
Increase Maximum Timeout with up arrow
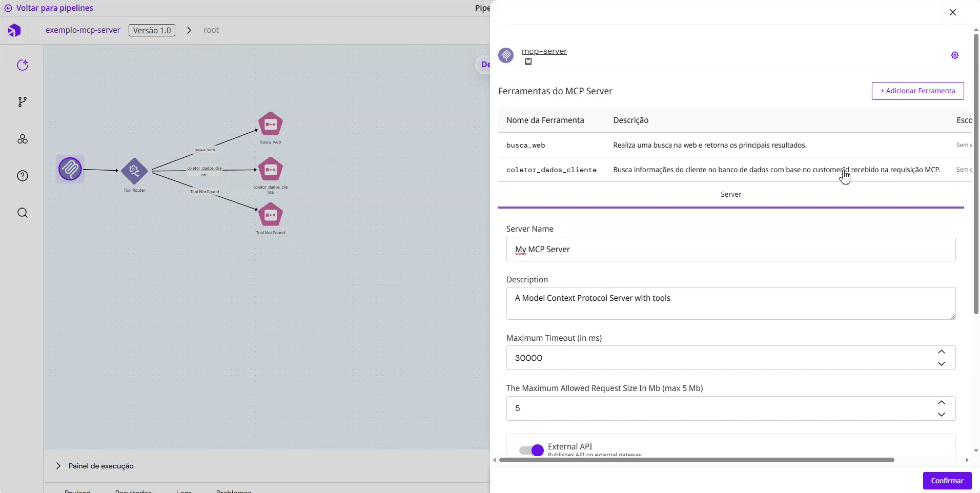[x=941, y=352]
